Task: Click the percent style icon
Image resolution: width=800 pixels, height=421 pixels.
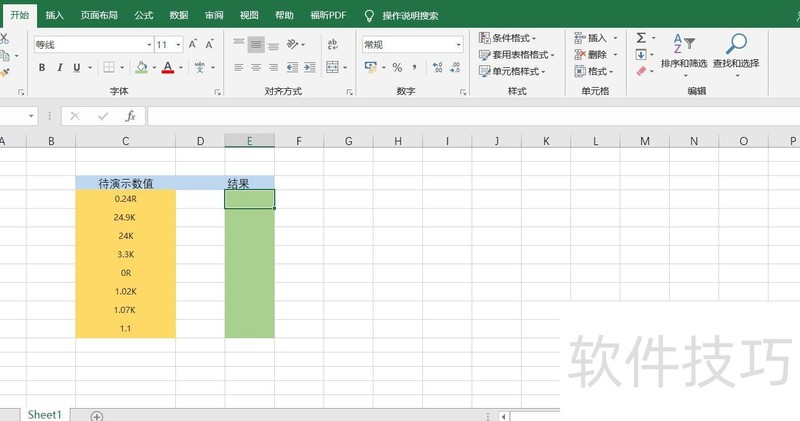Action: point(397,68)
